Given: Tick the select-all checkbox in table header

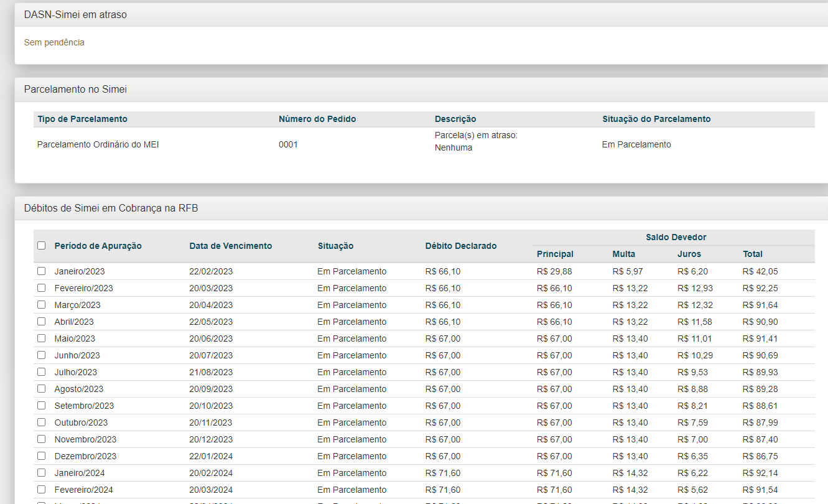Looking at the screenshot, I should coord(41,246).
